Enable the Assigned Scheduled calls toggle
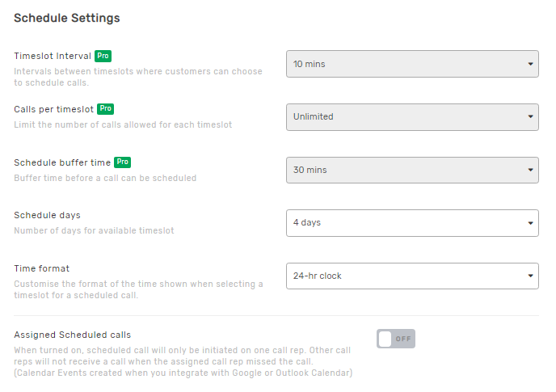 coord(395,339)
